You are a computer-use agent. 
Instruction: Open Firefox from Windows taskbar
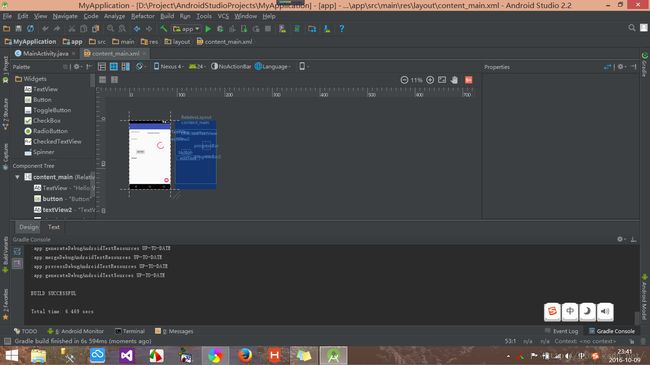click(245, 355)
